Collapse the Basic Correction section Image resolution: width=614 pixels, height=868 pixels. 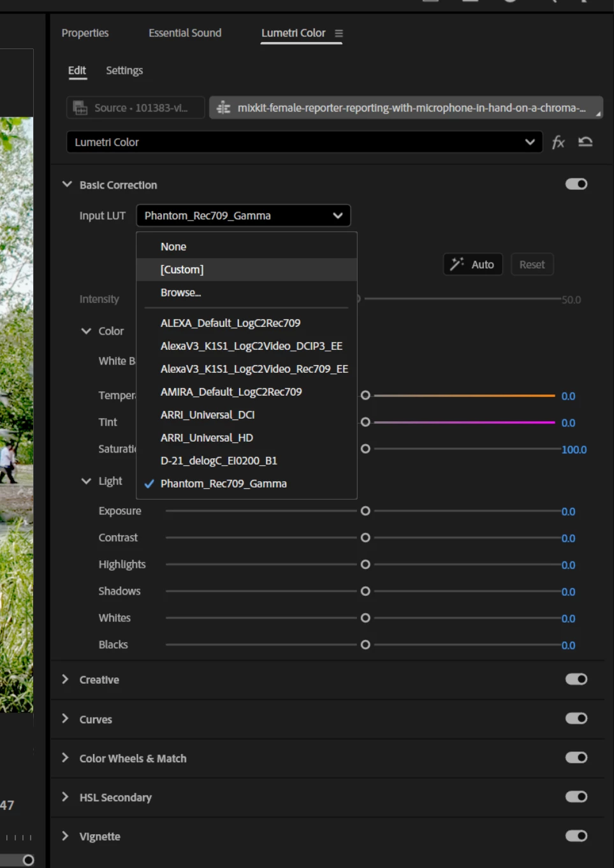coord(67,184)
